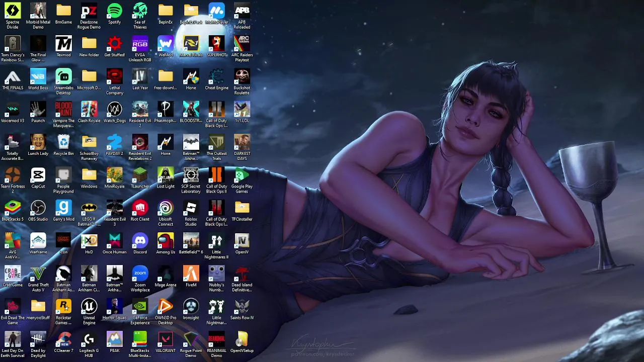Open the Spectre Divide desktop shortcut
The height and width of the screenshot is (362, 644).
[x=13, y=11]
